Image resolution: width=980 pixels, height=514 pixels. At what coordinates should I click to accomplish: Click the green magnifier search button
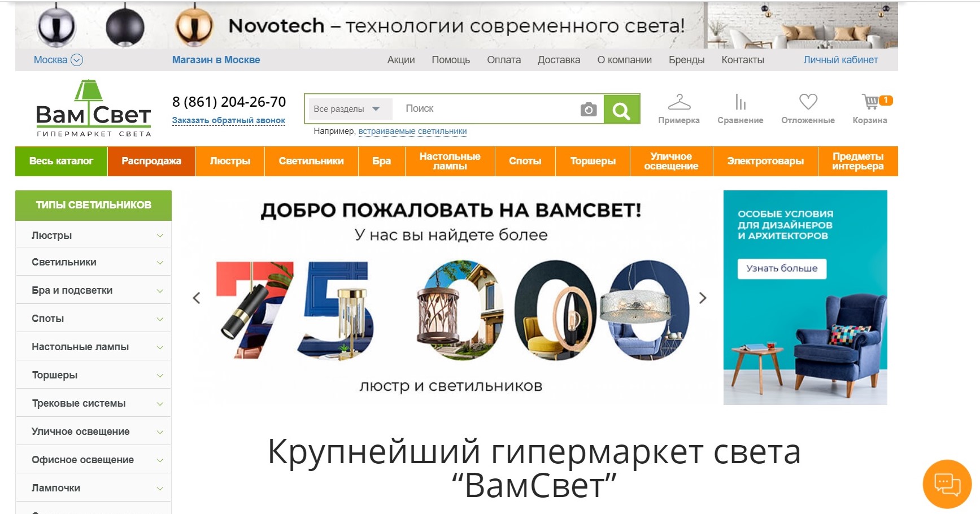coord(621,109)
